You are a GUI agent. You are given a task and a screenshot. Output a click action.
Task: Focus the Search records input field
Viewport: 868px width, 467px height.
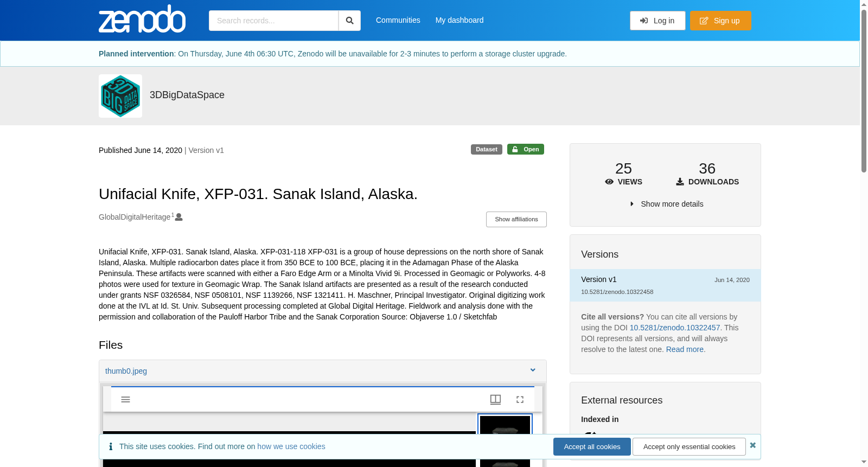tap(273, 21)
